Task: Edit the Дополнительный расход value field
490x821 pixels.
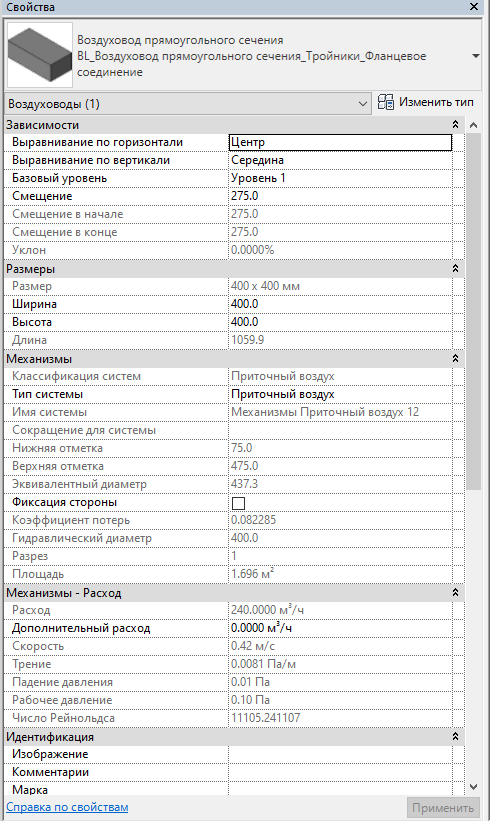Action: (340, 628)
